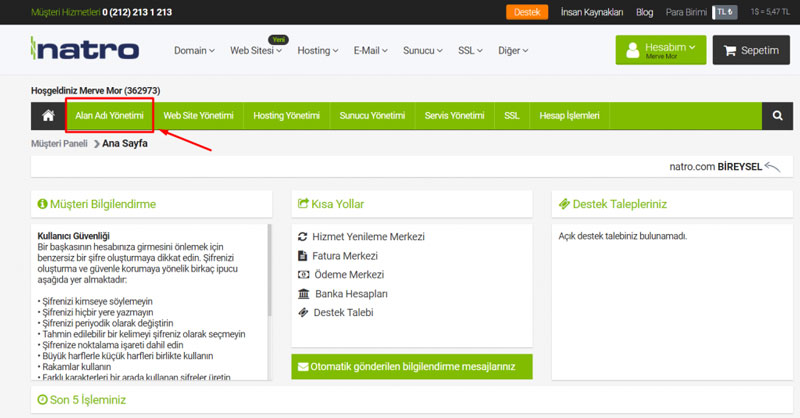Click the Müşteri Bilgilendirme panel scrollbar

[269, 271]
